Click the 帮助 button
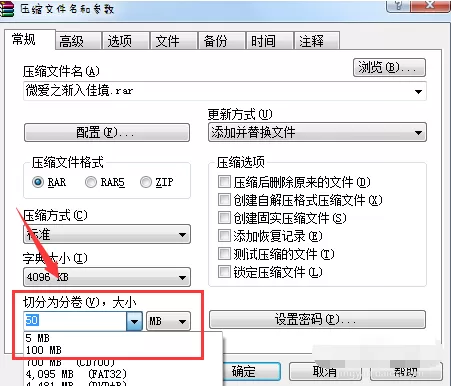 [405, 371]
